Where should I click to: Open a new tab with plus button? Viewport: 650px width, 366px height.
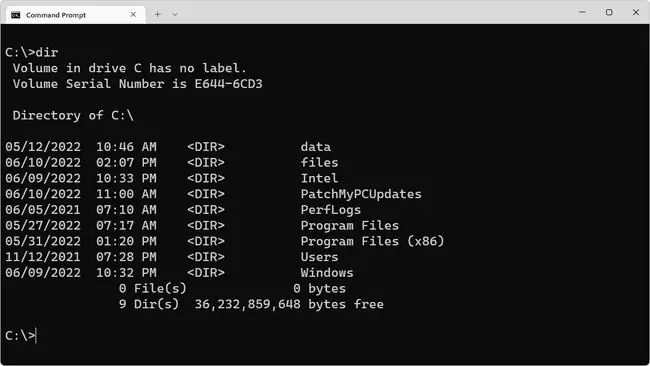click(x=158, y=14)
